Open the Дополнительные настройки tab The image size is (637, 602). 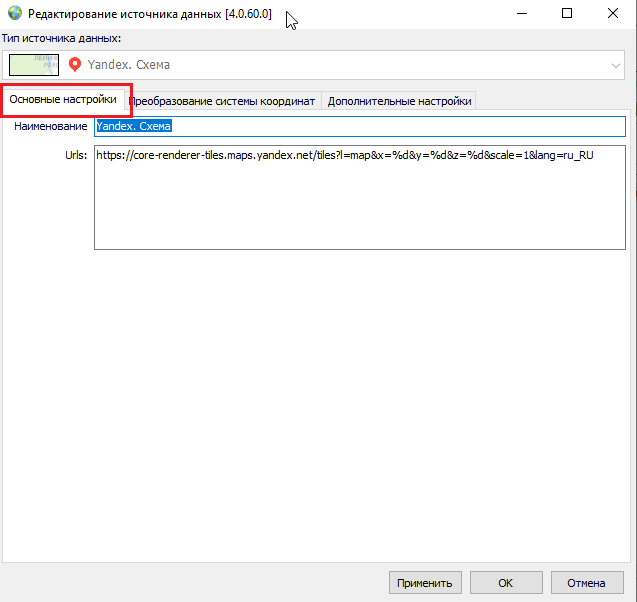pyautogui.click(x=399, y=101)
